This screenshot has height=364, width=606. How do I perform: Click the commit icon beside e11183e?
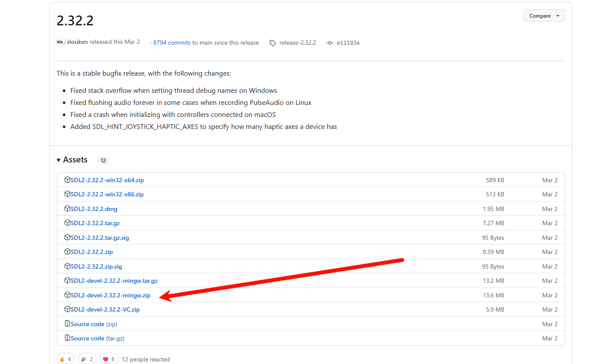330,43
